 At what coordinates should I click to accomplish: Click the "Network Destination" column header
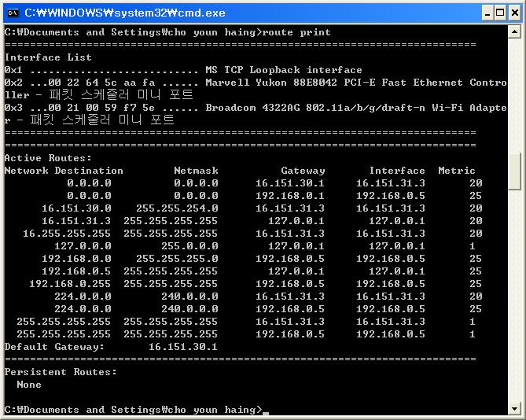point(64,171)
